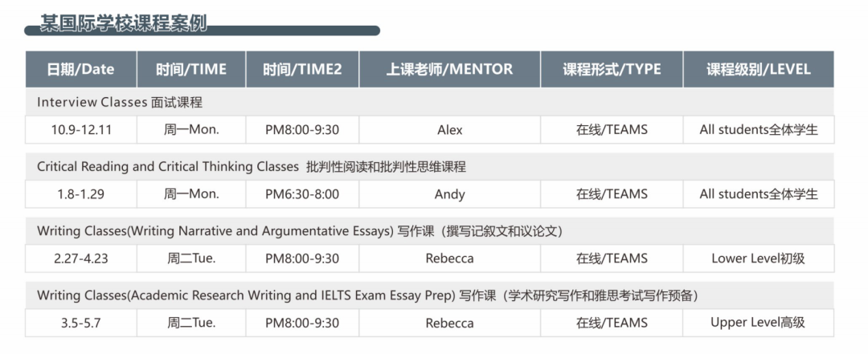The height and width of the screenshot is (354, 868).
Task: Select the mentor cell Alex
Action: [x=449, y=130]
